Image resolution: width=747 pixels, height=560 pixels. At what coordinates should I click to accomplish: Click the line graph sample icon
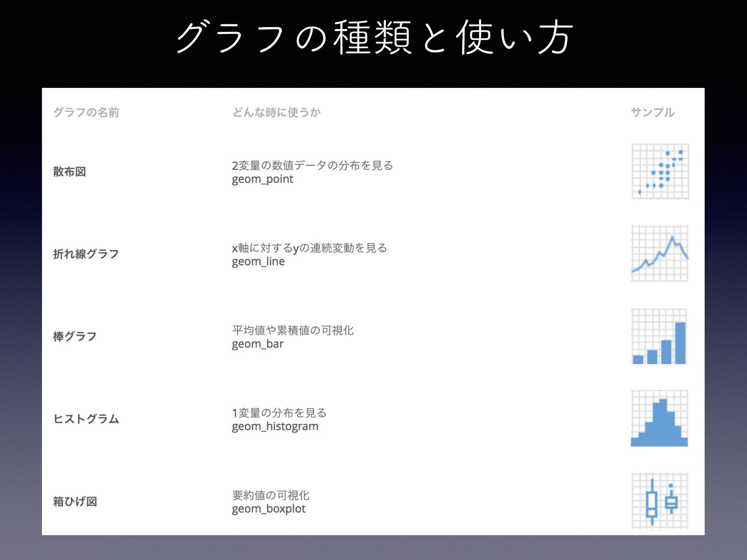[659, 253]
